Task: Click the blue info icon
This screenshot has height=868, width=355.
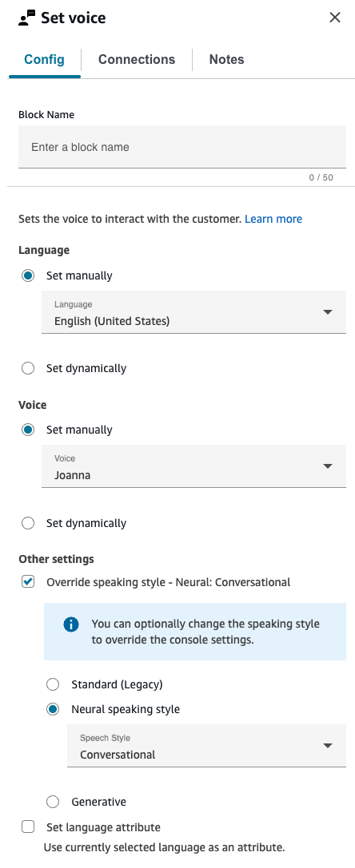Action: 71,624
